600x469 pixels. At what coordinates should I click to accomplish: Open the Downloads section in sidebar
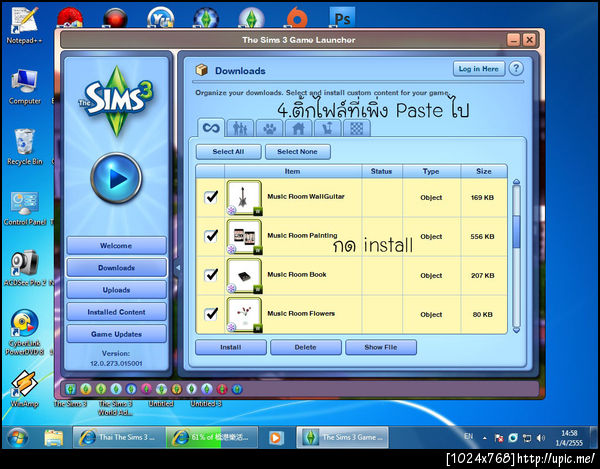(x=116, y=268)
